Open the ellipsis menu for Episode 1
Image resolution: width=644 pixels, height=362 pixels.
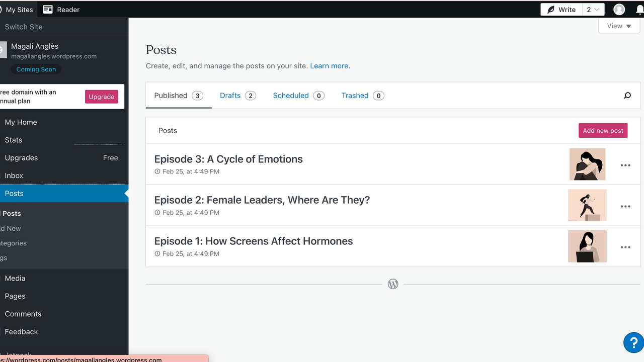[625, 247]
